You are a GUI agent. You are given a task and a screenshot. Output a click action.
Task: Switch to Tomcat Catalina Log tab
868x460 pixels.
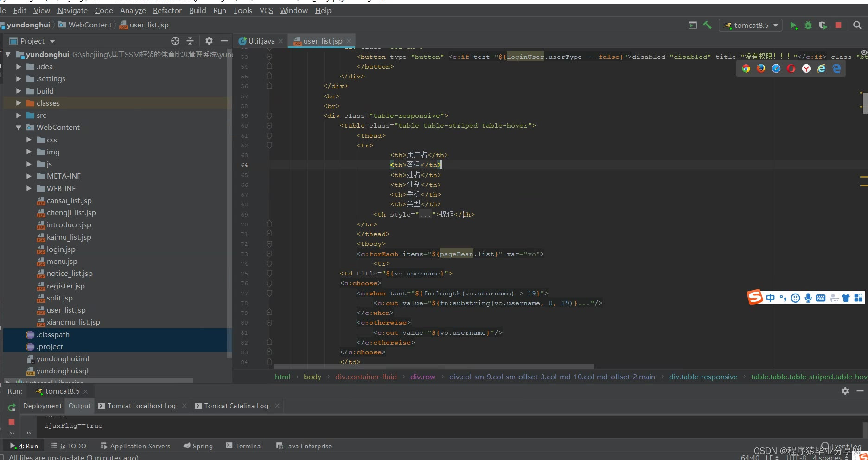[x=236, y=406]
